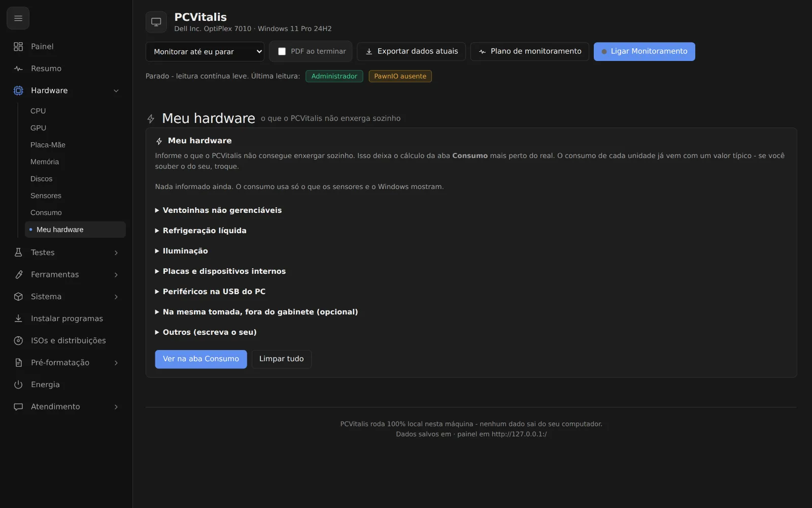The height and width of the screenshot is (508, 812).
Task: Open the Sensores page
Action: (75, 196)
